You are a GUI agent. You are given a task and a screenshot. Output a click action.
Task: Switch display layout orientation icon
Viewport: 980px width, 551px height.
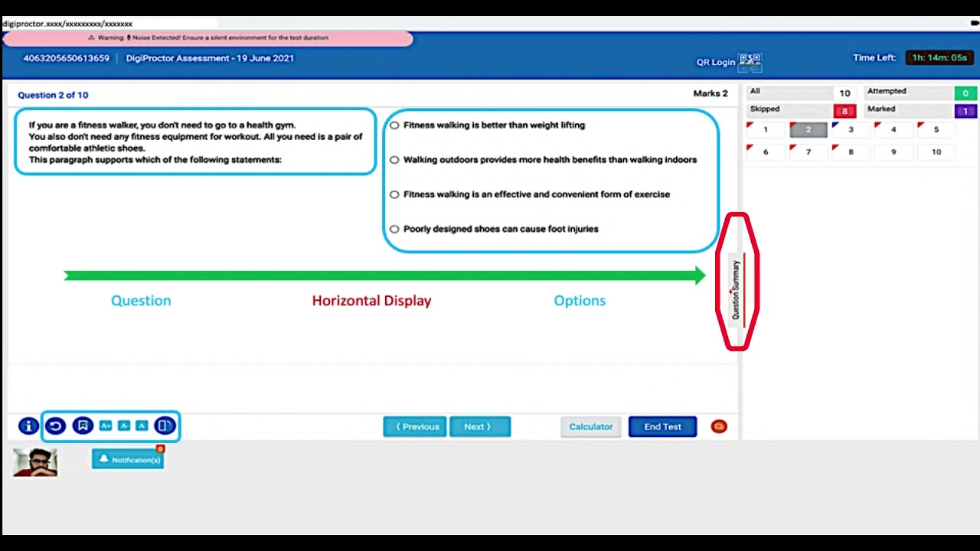(165, 426)
